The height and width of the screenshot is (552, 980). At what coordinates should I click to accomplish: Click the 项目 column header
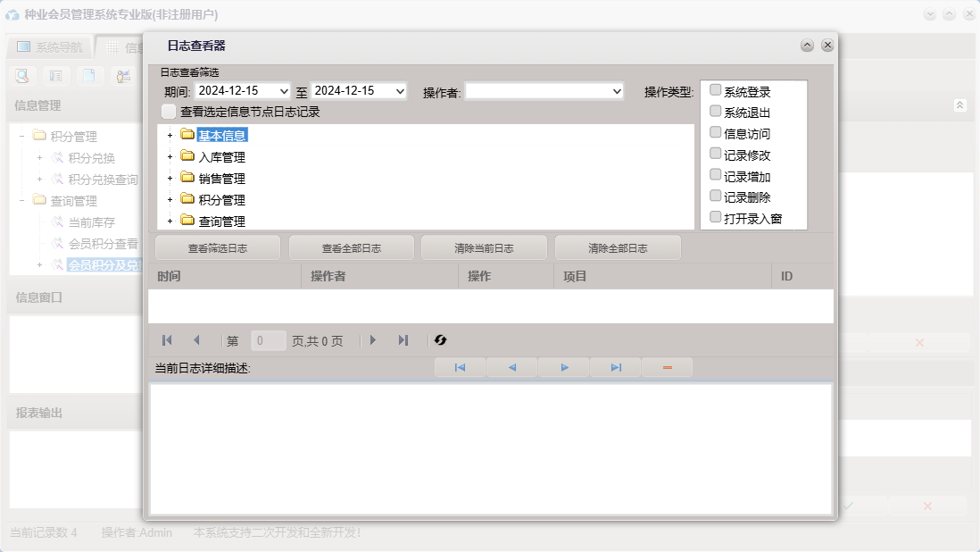662,276
